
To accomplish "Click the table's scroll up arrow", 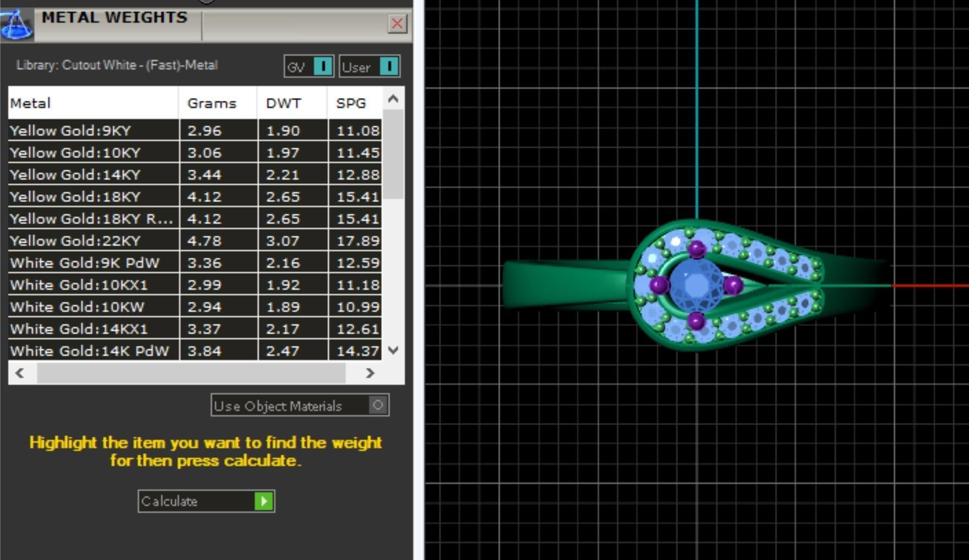I will (x=393, y=99).
